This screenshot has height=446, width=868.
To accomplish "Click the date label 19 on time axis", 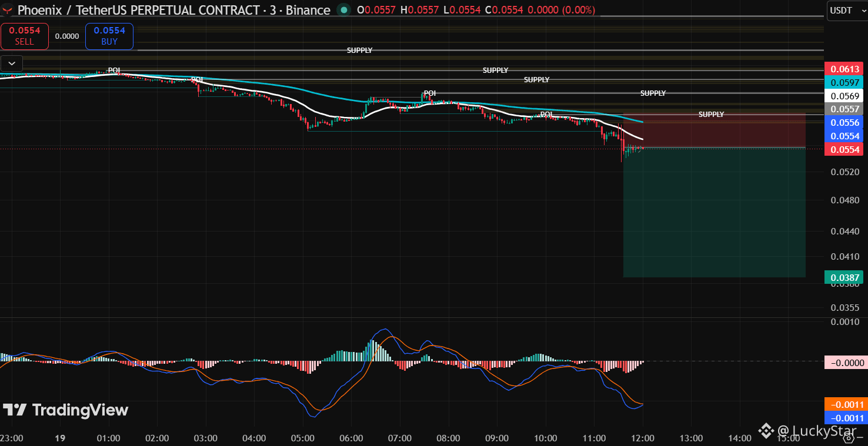I will pyautogui.click(x=59, y=438).
